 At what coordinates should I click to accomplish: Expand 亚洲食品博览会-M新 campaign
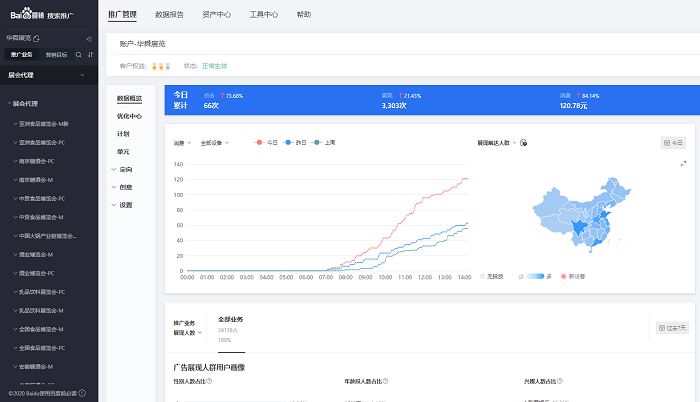[15, 124]
